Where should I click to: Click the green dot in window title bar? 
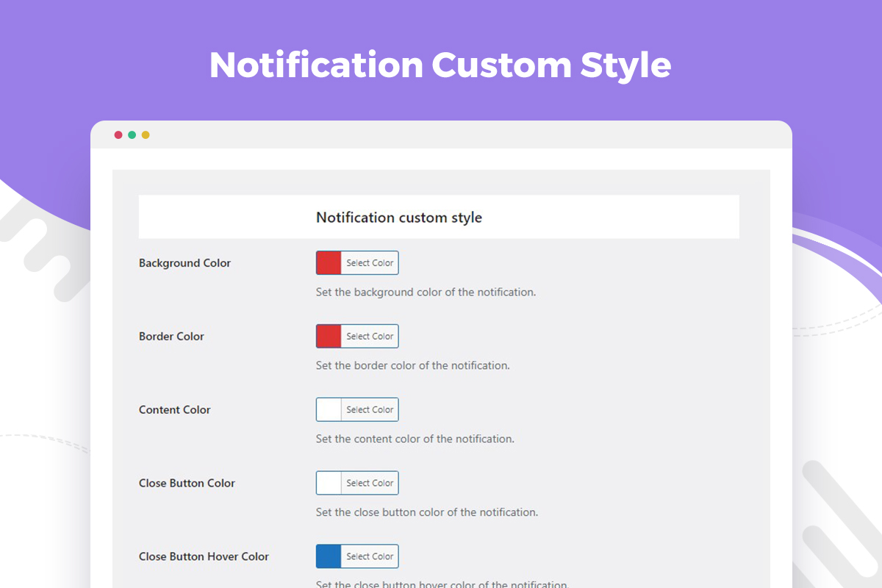[132, 135]
